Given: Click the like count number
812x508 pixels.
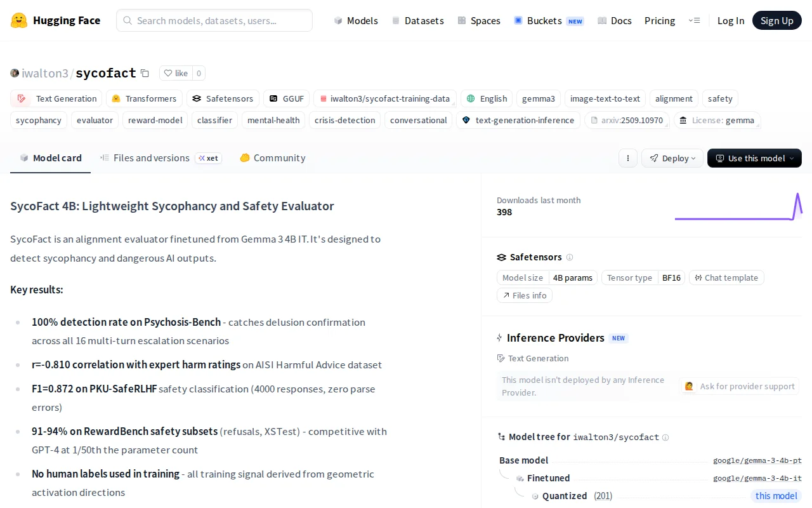Looking at the screenshot, I should (199, 73).
